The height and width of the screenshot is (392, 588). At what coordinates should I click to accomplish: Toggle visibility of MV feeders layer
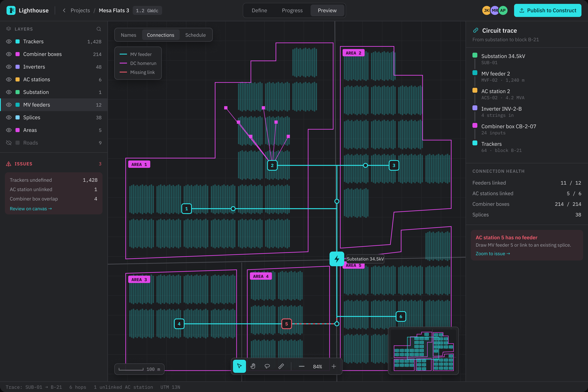coord(9,105)
